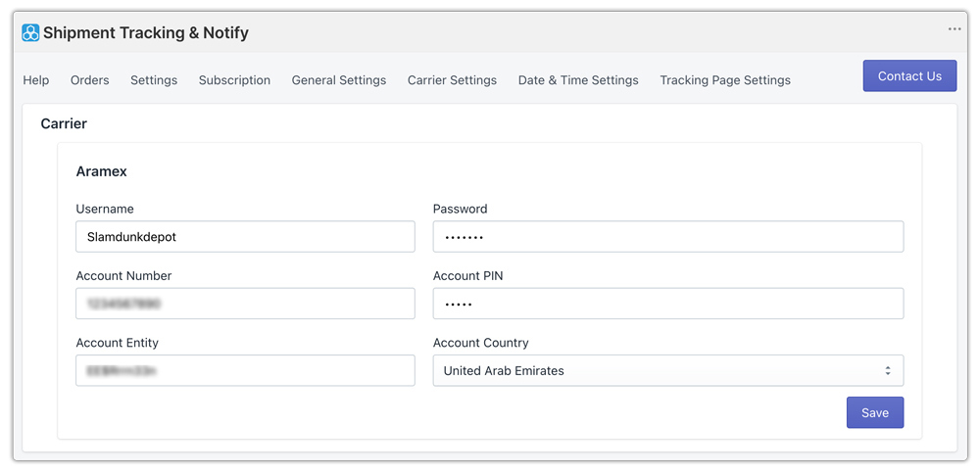980x473 pixels.
Task: Click the Shipment Tracking & Notify app icon
Action: [x=30, y=32]
